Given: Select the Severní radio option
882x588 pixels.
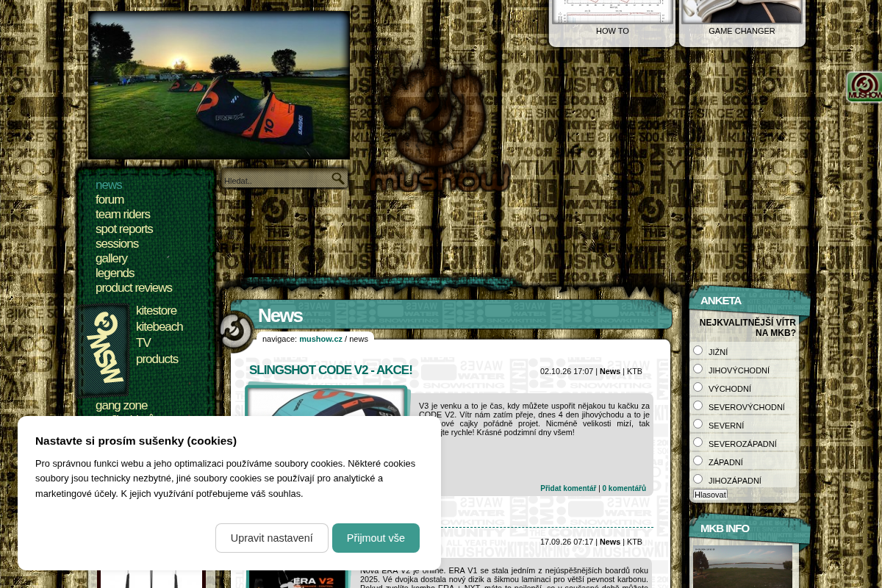Looking at the screenshot, I should (x=698, y=424).
